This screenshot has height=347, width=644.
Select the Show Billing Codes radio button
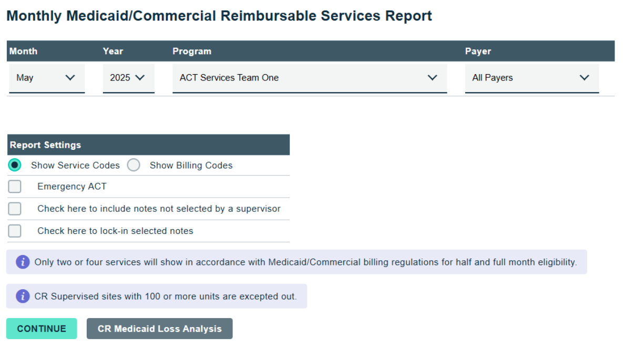click(x=134, y=165)
